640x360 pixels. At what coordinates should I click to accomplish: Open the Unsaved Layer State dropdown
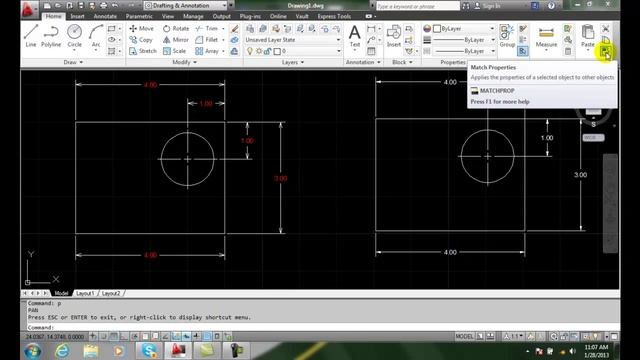click(x=293, y=40)
